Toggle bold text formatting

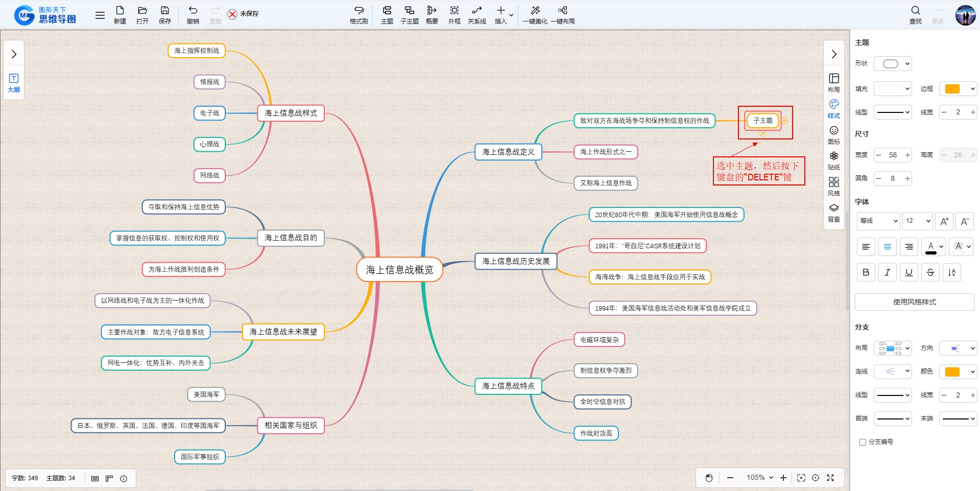866,272
